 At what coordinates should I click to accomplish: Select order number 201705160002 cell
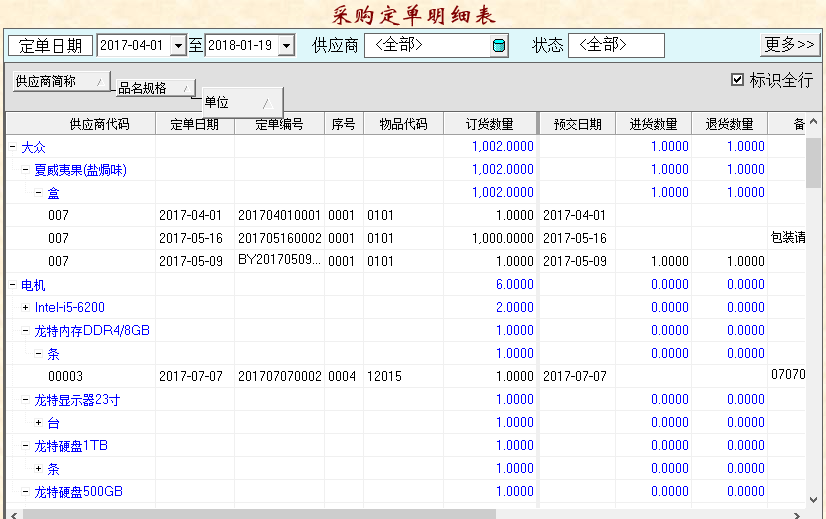coord(279,238)
